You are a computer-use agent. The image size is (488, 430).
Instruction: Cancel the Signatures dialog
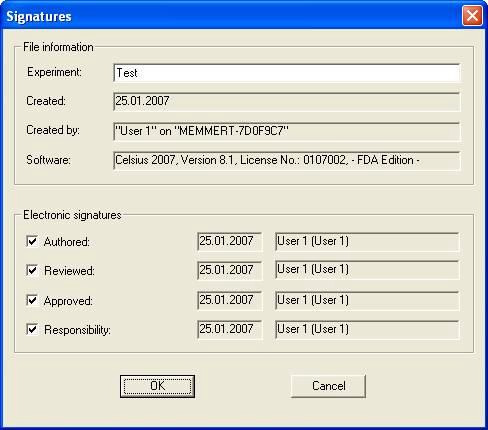[328, 386]
